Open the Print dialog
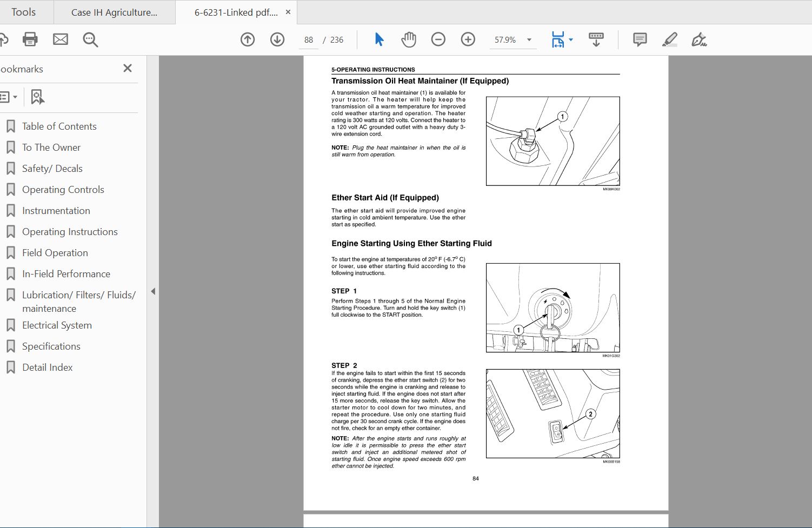 click(x=30, y=39)
